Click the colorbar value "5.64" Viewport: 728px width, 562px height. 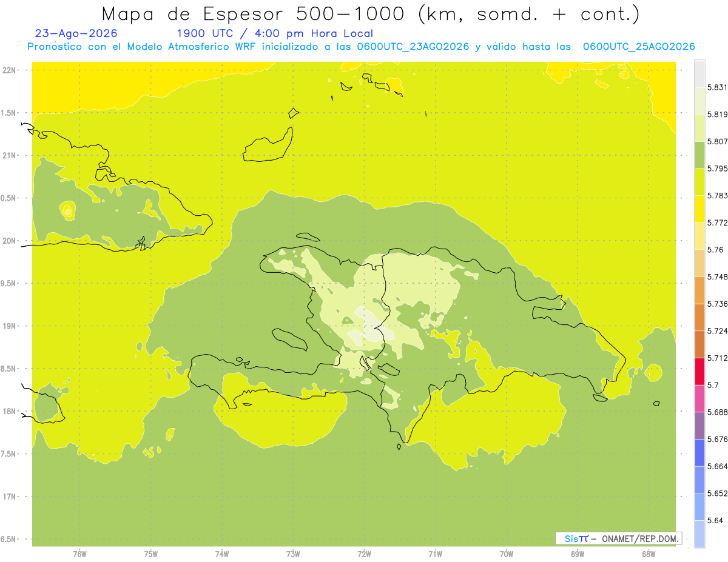click(715, 520)
